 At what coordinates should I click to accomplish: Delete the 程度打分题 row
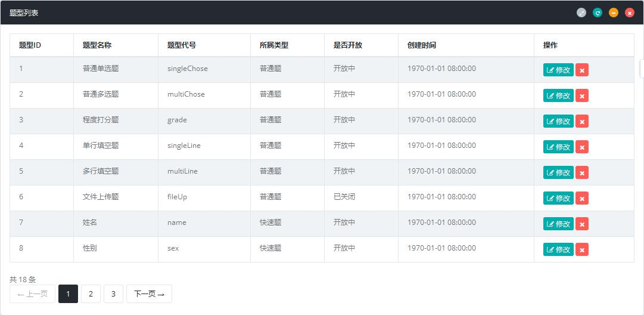click(582, 121)
